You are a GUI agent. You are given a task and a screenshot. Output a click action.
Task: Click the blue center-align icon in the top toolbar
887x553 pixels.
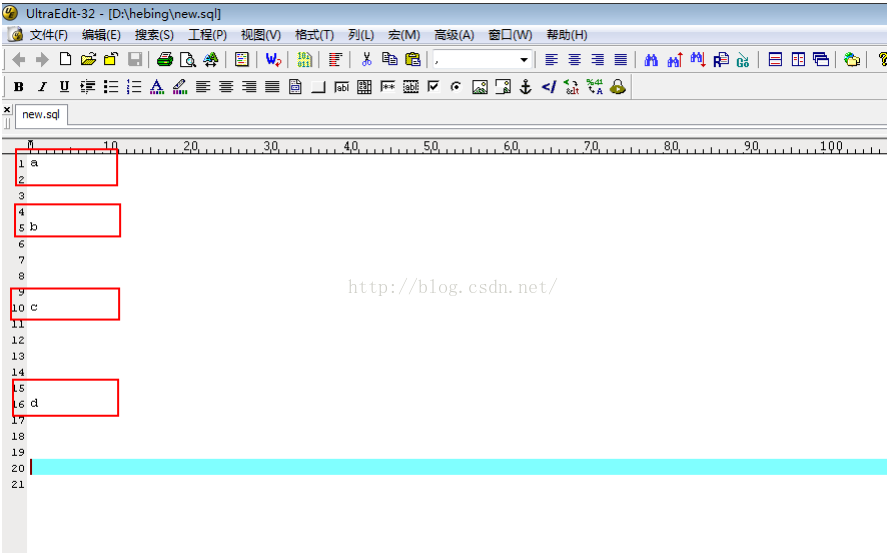[575, 59]
